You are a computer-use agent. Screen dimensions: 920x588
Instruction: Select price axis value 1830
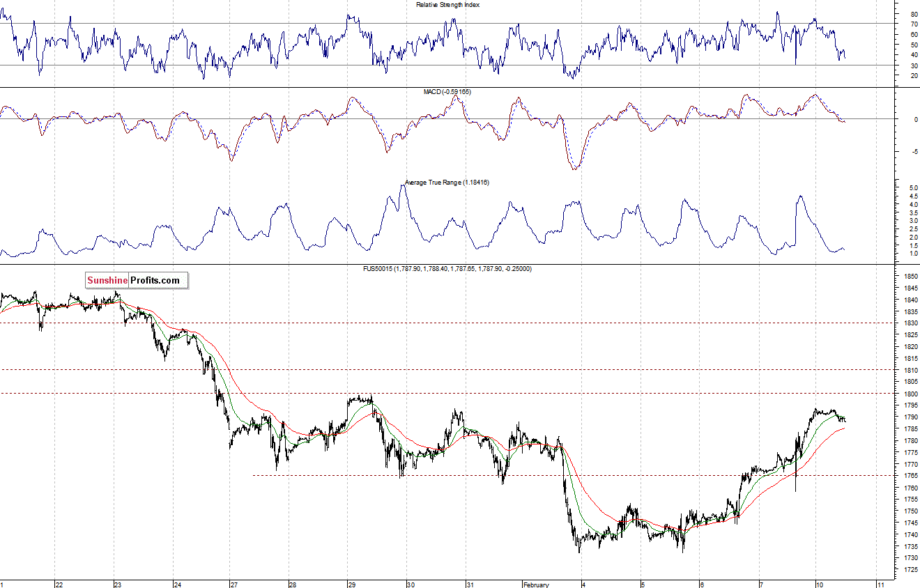[910, 323]
